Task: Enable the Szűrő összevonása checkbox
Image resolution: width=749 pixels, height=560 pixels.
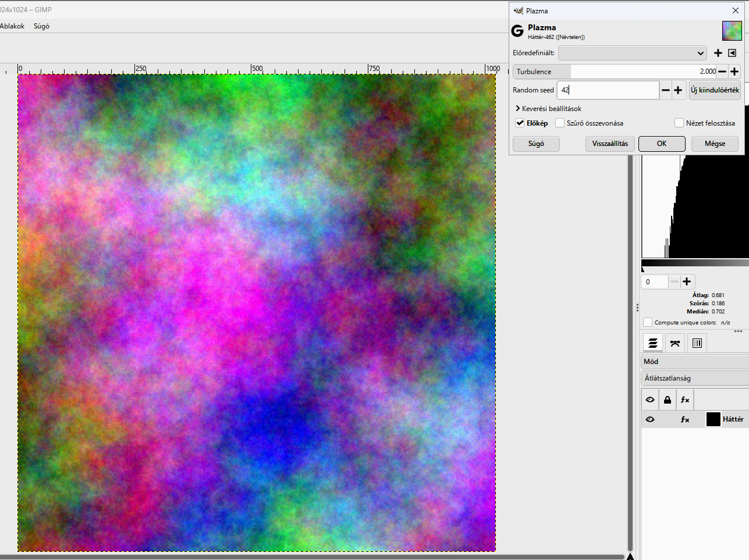Action: pyautogui.click(x=560, y=123)
